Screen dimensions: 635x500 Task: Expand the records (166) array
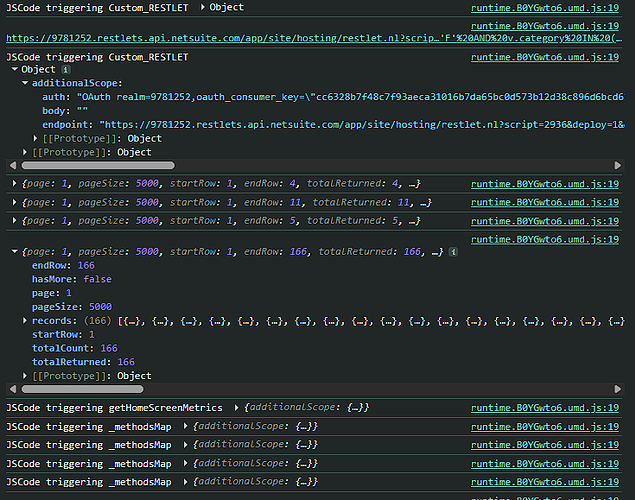tap(25, 320)
